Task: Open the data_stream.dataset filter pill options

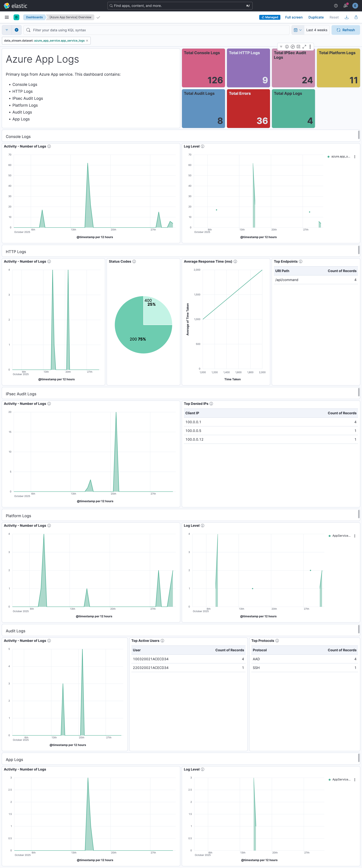Action: pyautogui.click(x=44, y=40)
